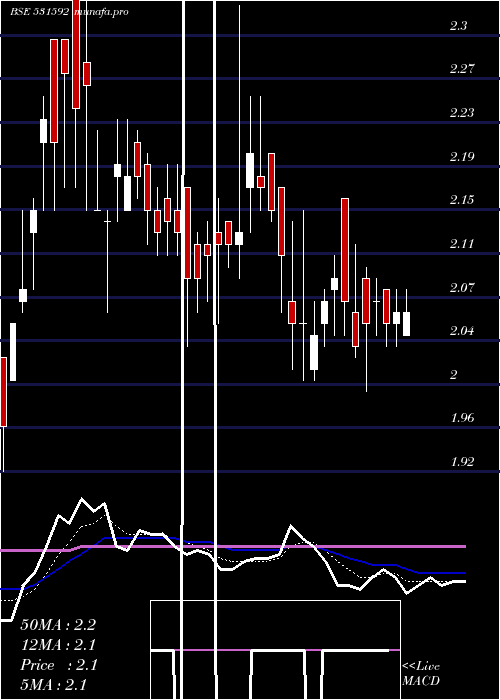Click the tall red candle beside the 2.15 label
Viewport: 500px width, 700px height.
pos(345,250)
